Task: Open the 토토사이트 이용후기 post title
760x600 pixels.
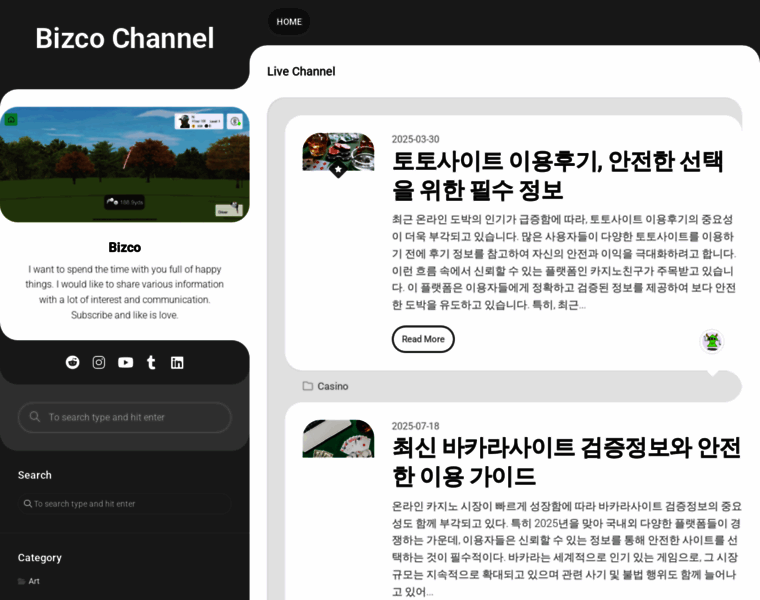Action: coord(557,175)
